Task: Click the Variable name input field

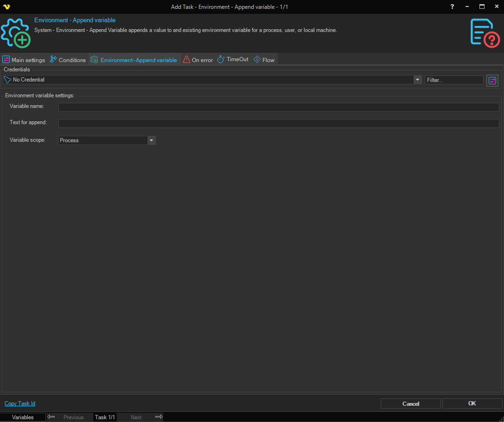Action: point(278,107)
